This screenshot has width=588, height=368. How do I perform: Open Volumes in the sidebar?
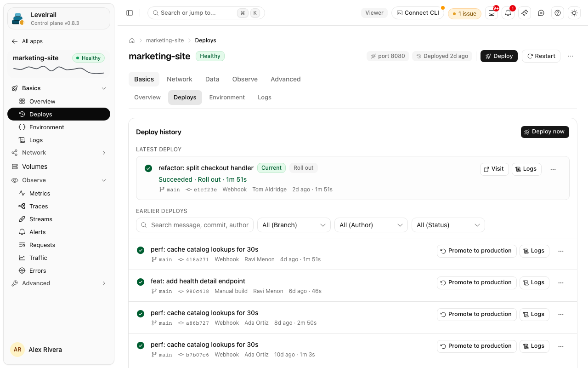pyautogui.click(x=59, y=167)
